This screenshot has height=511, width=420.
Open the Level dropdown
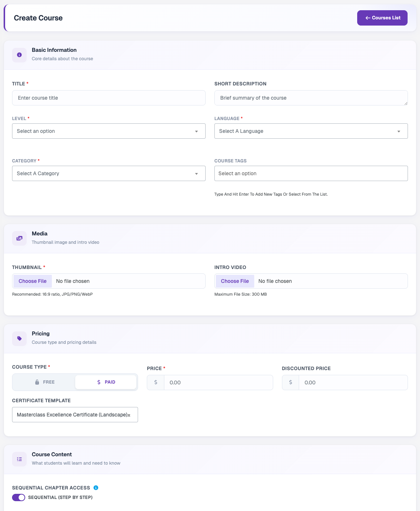(109, 131)
